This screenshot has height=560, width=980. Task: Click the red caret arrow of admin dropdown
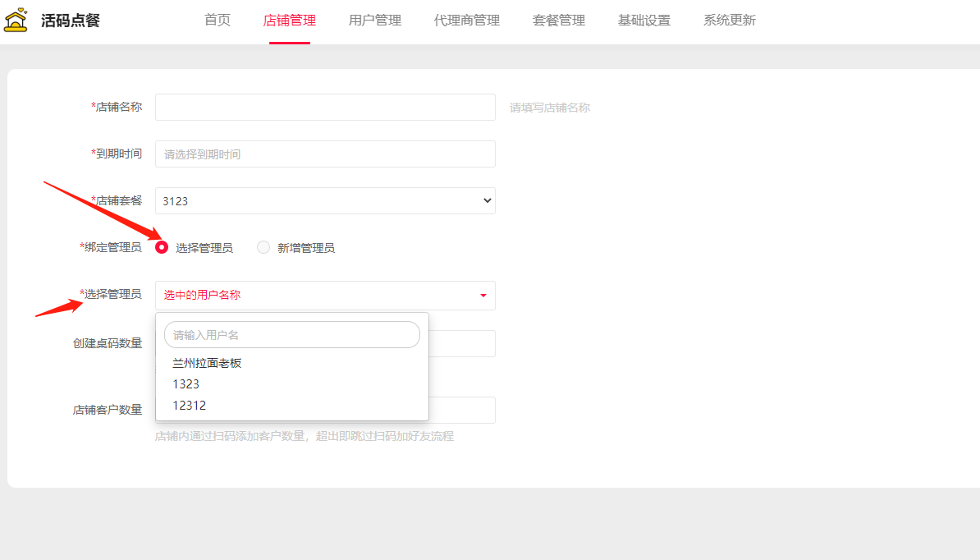(483, 296)
